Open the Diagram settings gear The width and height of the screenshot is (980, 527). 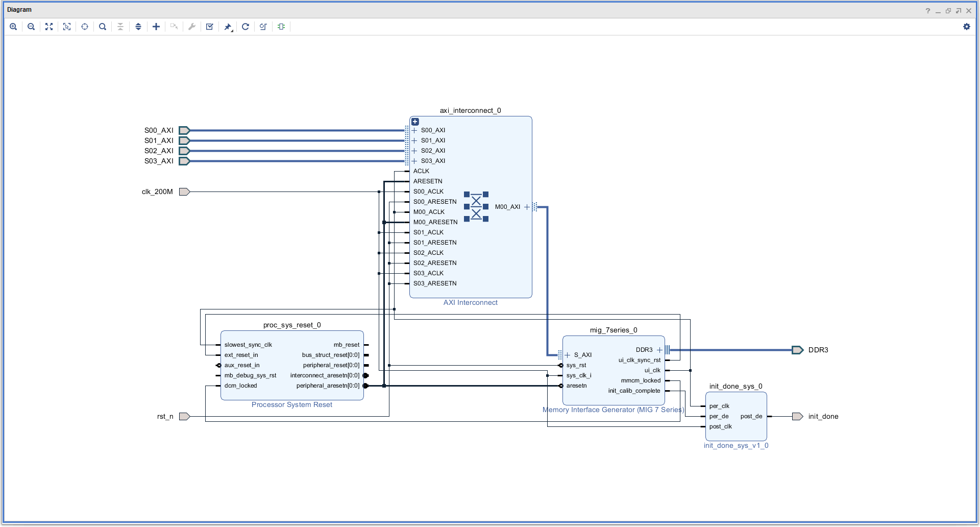967,27
